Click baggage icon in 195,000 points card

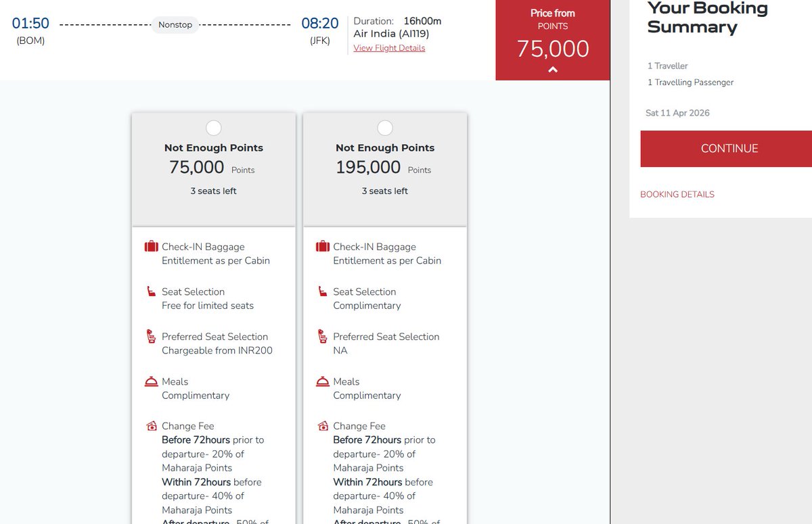click(323, 247)
